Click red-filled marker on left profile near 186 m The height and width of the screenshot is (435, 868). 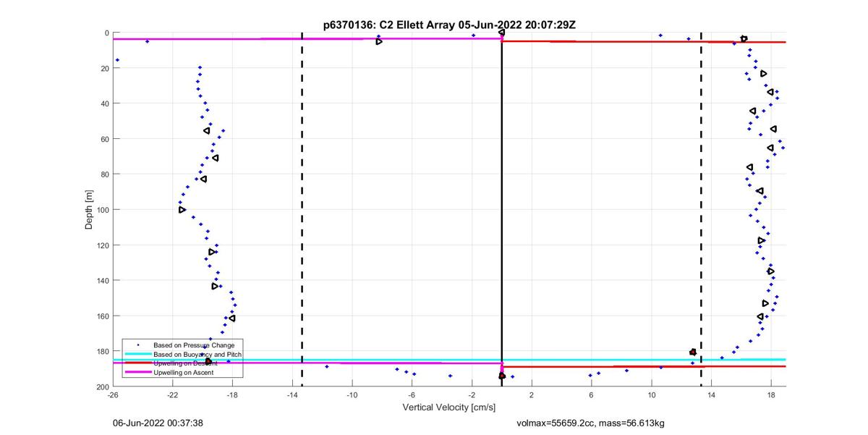pos(208,361)
